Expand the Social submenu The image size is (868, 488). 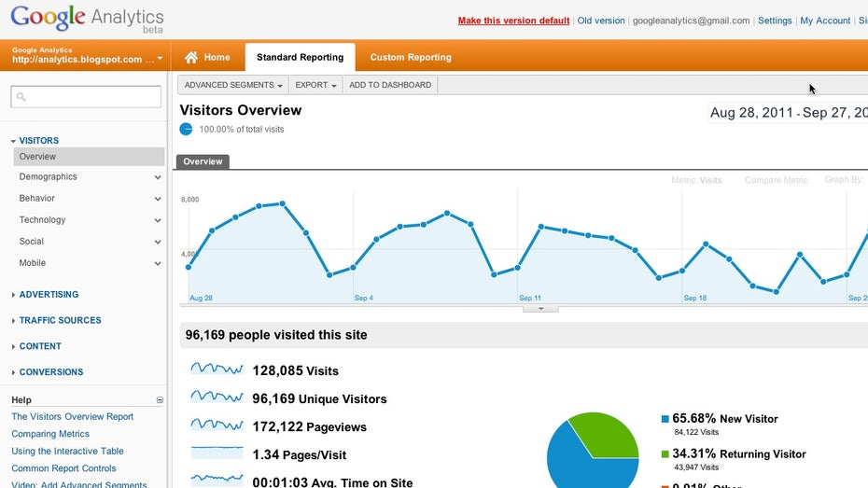point(158,242)
